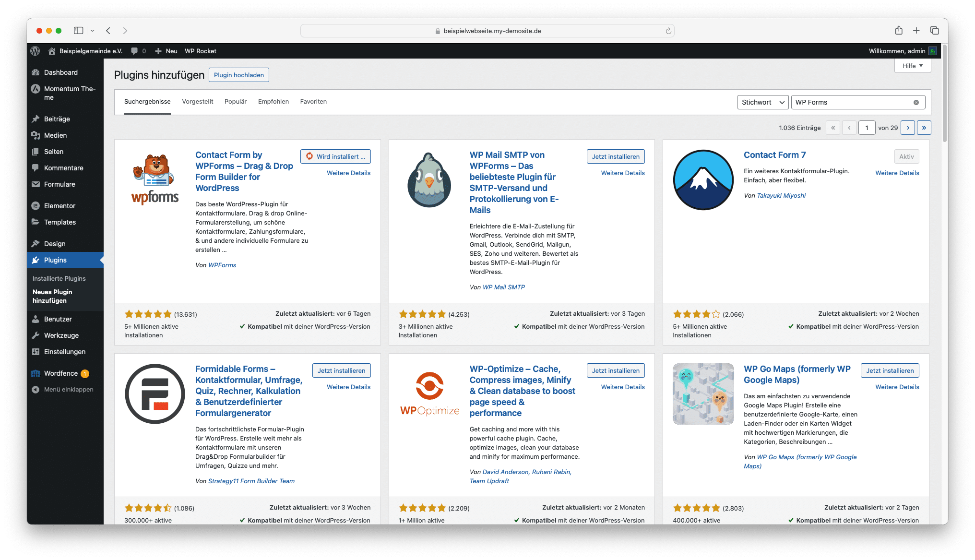The height and width of the screenshot is (560, 975).
Task: Jump to last results page
Action: 924,128
